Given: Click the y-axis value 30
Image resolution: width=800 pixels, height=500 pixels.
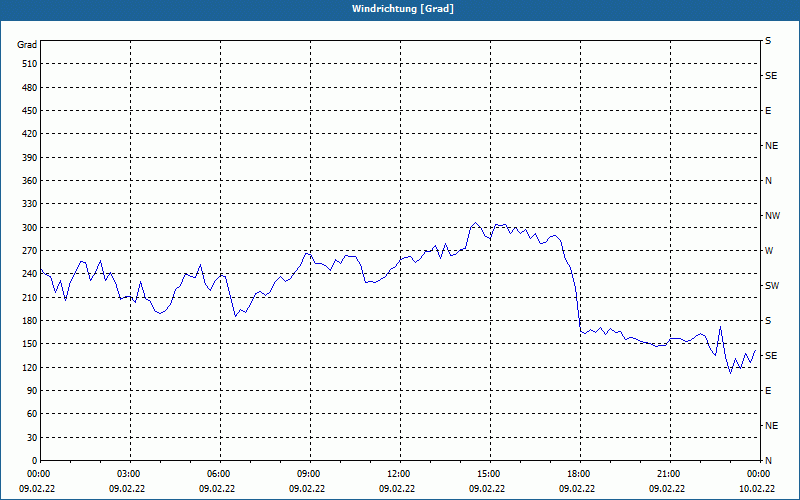Looking at the screenshot, I should 33,437.
